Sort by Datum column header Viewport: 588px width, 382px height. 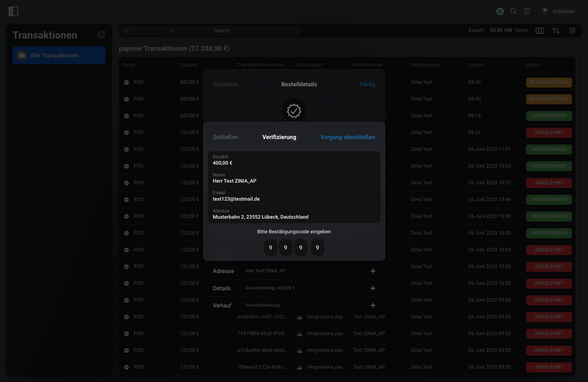coord(476,65)
